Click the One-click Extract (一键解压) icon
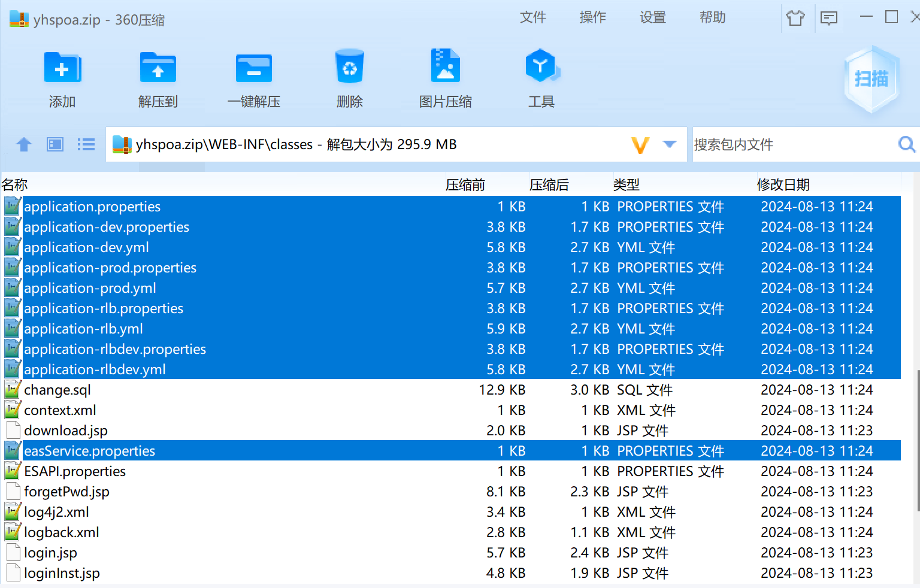 point(254,68)
